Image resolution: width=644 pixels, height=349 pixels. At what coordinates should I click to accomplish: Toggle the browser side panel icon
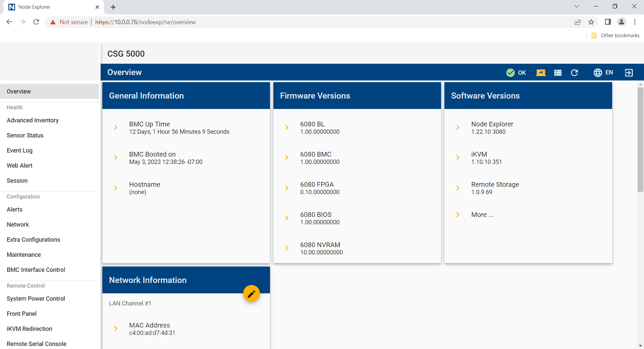[608, 22]
